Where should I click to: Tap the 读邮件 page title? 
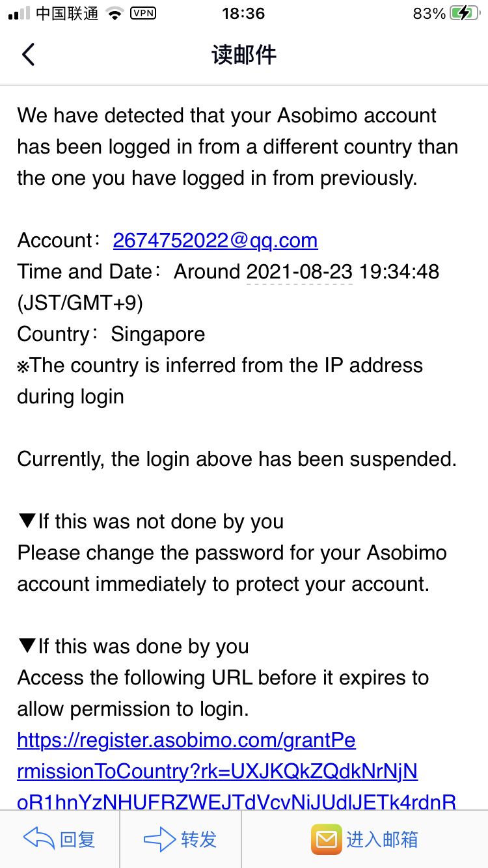[x=244, y=55]
